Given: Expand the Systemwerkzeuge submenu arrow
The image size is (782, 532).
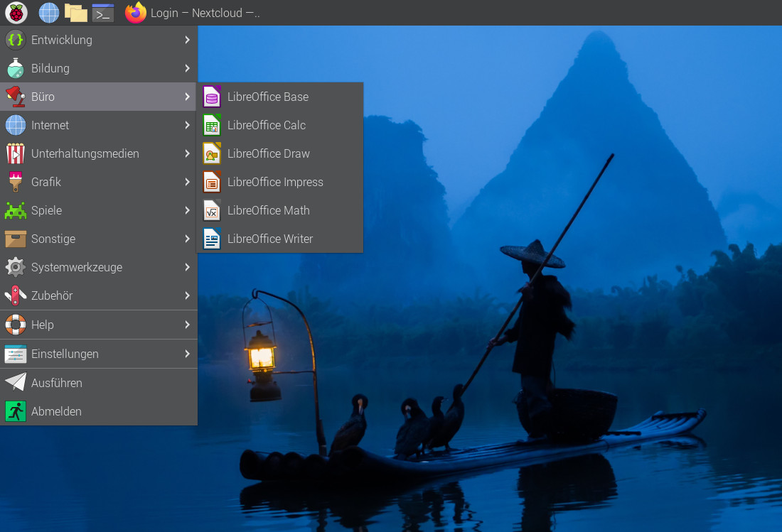Looking at the screenshot, I should tap(187, 267).
